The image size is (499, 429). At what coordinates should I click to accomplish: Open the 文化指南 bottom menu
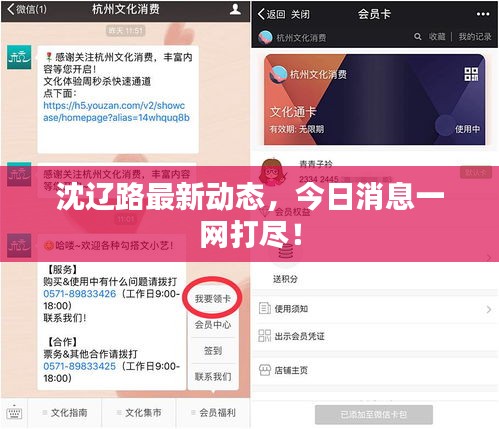pos(65,413)
